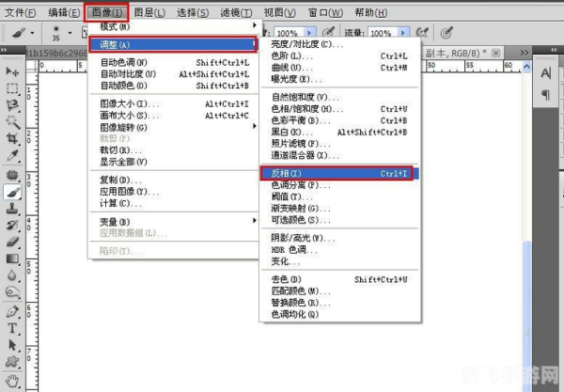Screen dimensions: 564x392
Task: Click the vertical scrollbar up arrow
Action: pyautogui.click(x=526, y=66)
